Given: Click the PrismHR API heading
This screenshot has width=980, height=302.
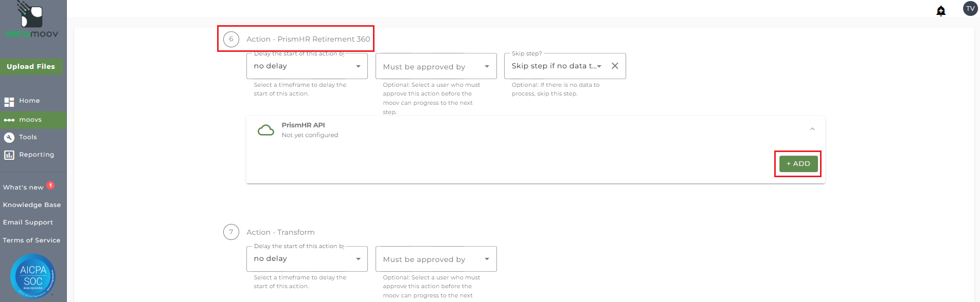Looking at the screenshot, I should 303,125.
